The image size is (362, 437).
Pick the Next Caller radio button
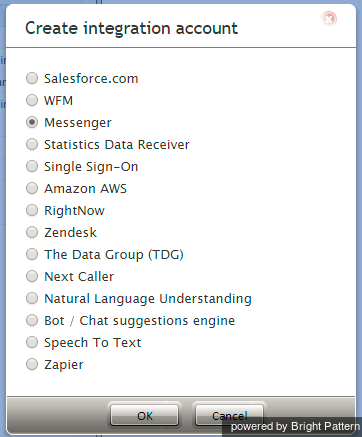(x=32, y=276)
